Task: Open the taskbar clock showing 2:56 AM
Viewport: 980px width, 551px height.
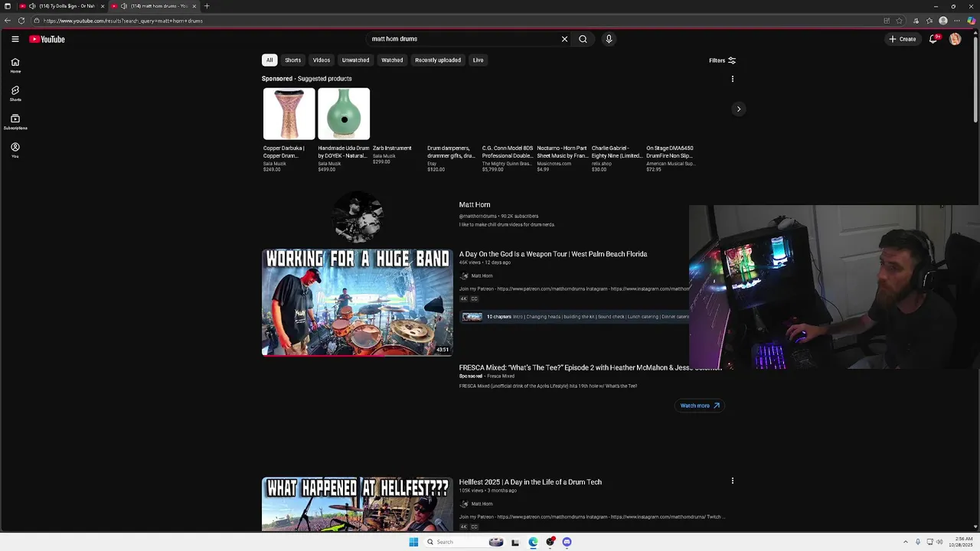Action: 961,542
